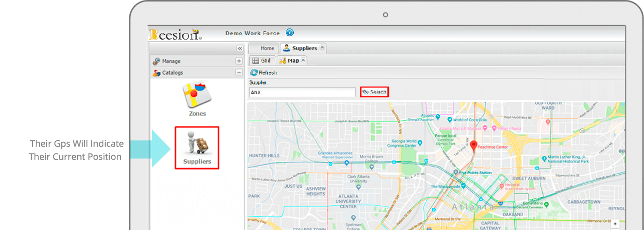Viewport: 644px width, 230px height.
Task: Collapse the left sidebar panel
Action: tap(240, 48)
